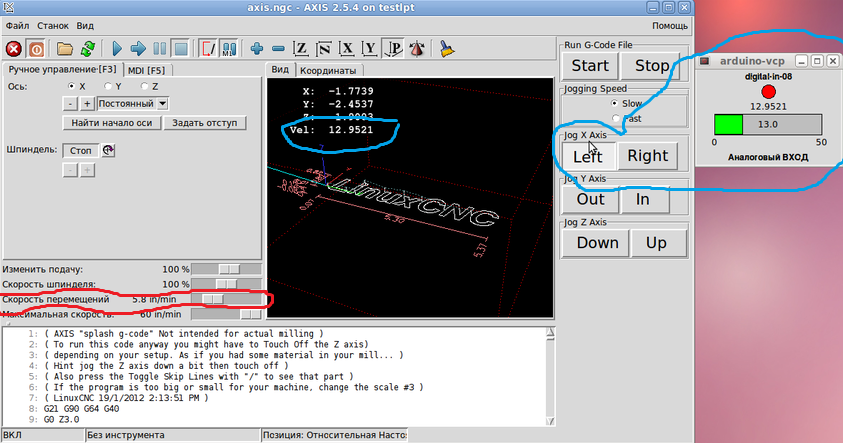
Task: Jog Y axis In
Action: (x=643, y=199)
